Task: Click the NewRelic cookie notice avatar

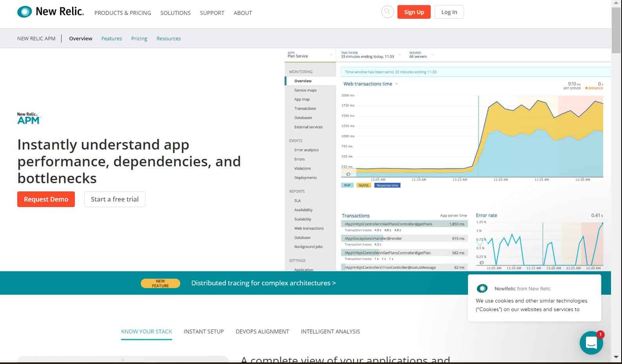Action: point(482,288)
